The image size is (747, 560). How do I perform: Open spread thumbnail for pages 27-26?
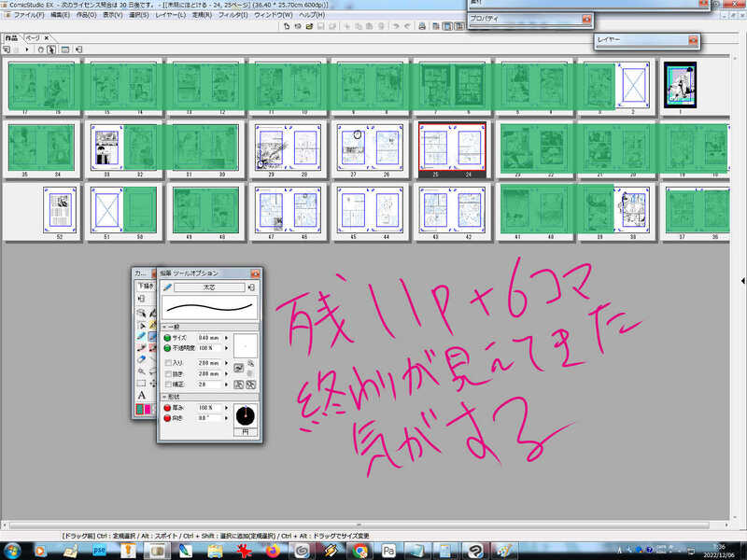370,149
